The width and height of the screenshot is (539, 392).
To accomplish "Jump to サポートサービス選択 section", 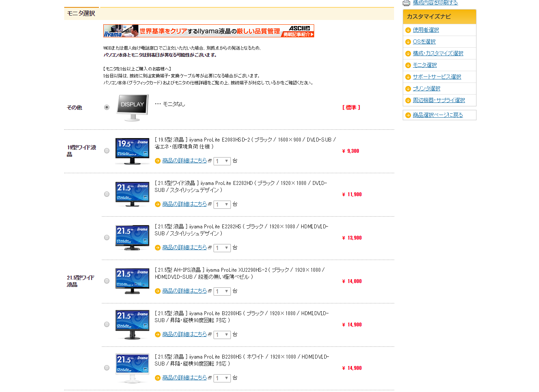I will point(437,77).
